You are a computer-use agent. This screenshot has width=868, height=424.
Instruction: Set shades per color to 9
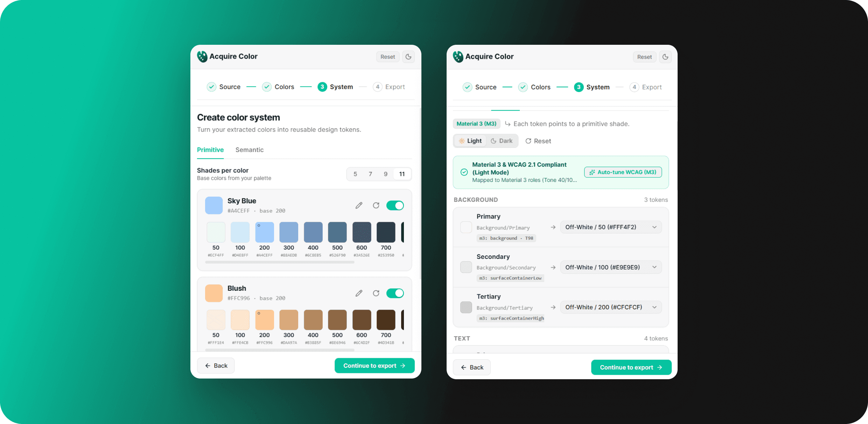tap(386, 174)
